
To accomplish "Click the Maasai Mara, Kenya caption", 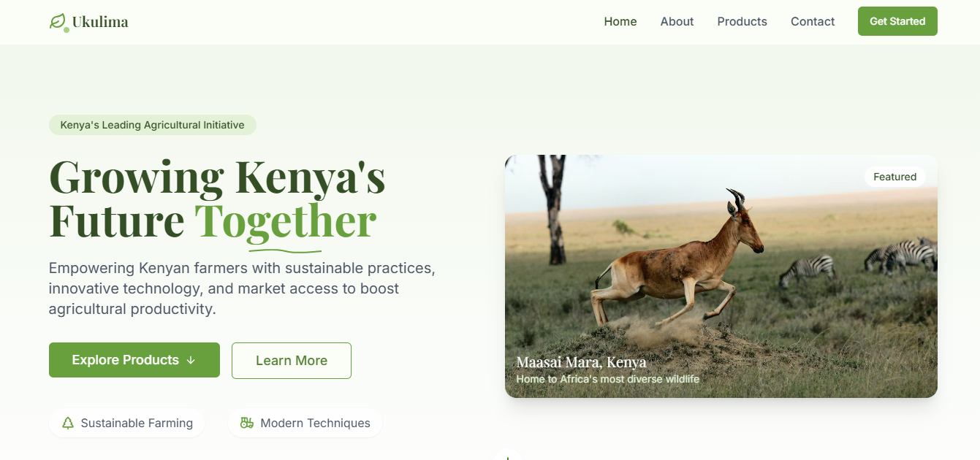I will click(x=581, y=361).
